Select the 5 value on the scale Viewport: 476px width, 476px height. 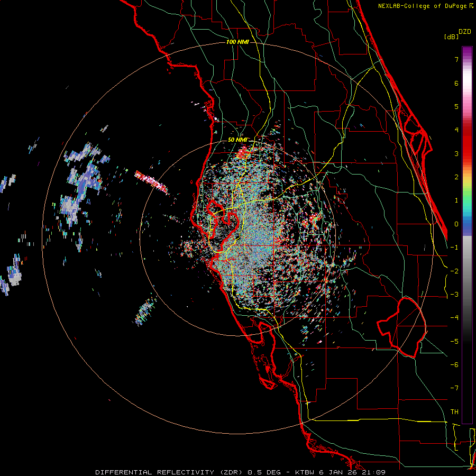[x=456, y=106]
